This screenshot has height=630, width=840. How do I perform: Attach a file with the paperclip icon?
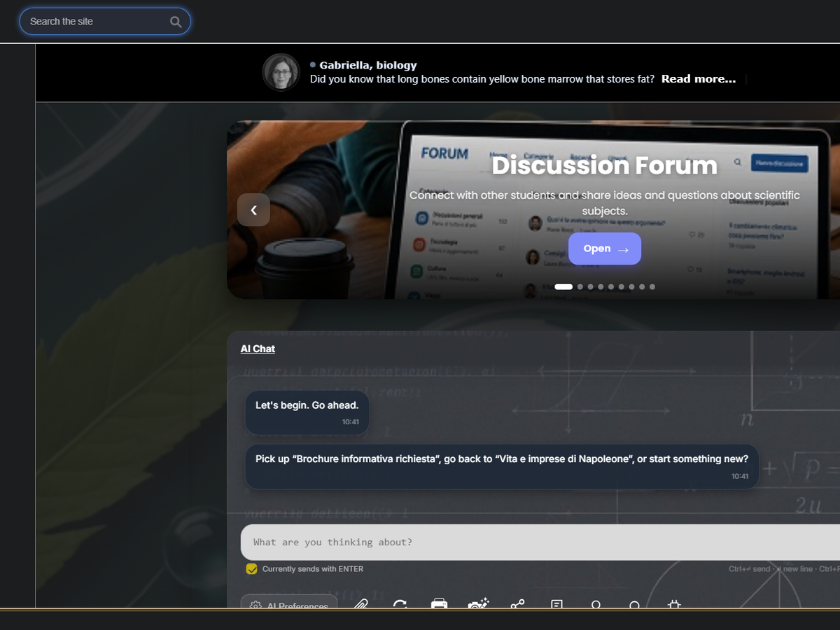[x=360, y=604]
